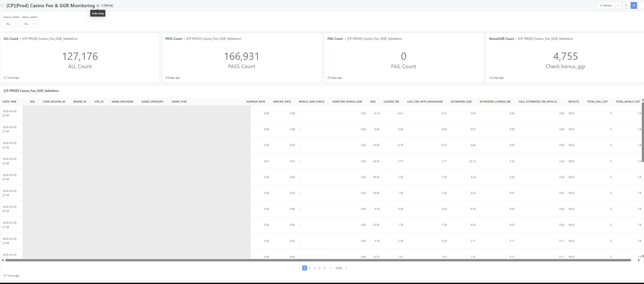Click the previous page arrow in pagination
The width and height of the screenshot is (644, 284).
click(299, 268)
